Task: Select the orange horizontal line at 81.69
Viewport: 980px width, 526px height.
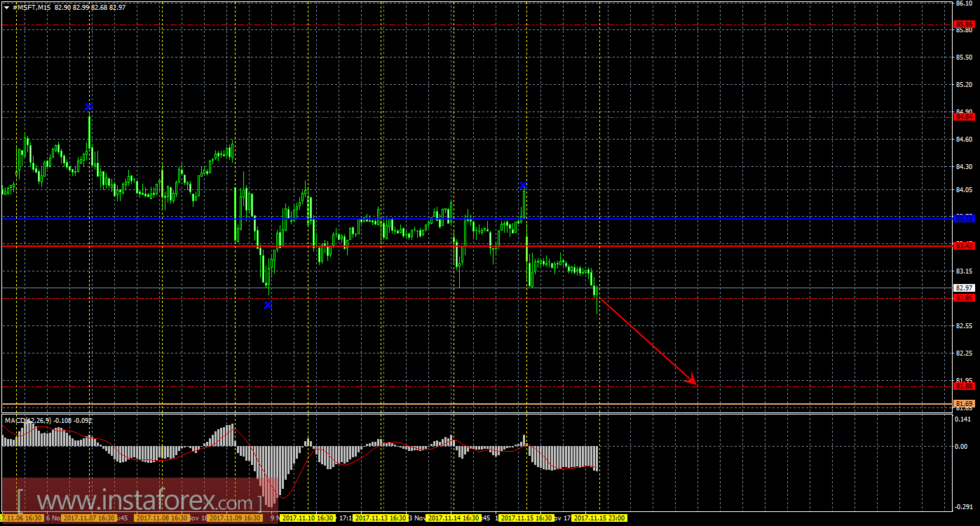Action: [477, 404]
